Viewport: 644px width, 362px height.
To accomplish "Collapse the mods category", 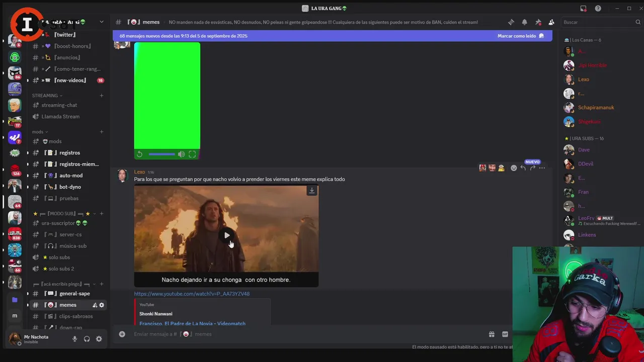I will pos(40,132).
